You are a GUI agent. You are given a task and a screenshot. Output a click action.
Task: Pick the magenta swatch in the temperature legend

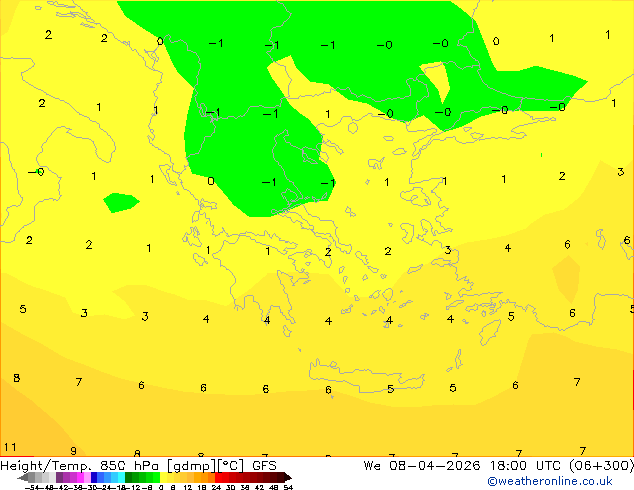[x=80, y=477]
